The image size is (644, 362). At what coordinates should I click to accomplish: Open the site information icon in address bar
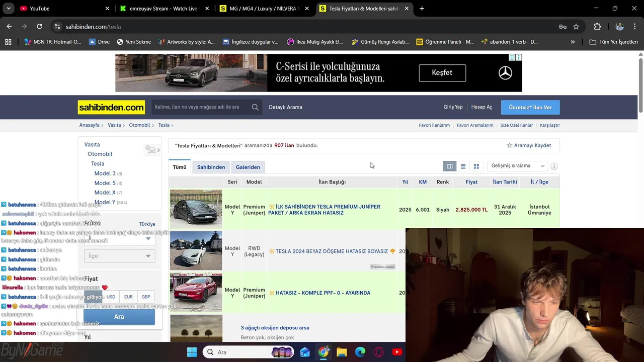click(x=57, y=27)
